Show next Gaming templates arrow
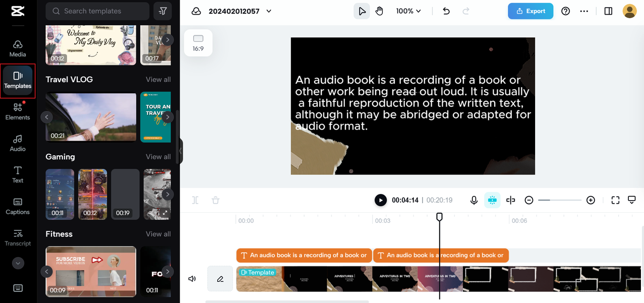 point(167,194)
